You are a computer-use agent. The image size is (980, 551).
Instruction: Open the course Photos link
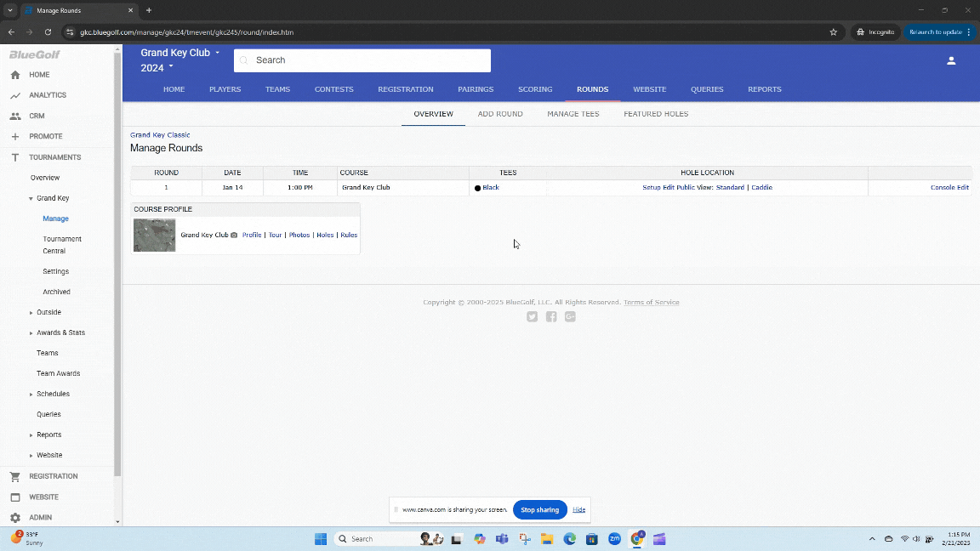[299, 235]
